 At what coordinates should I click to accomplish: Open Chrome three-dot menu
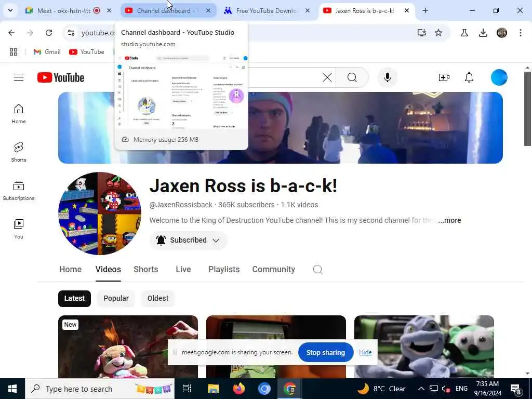(x=521, y=33)
